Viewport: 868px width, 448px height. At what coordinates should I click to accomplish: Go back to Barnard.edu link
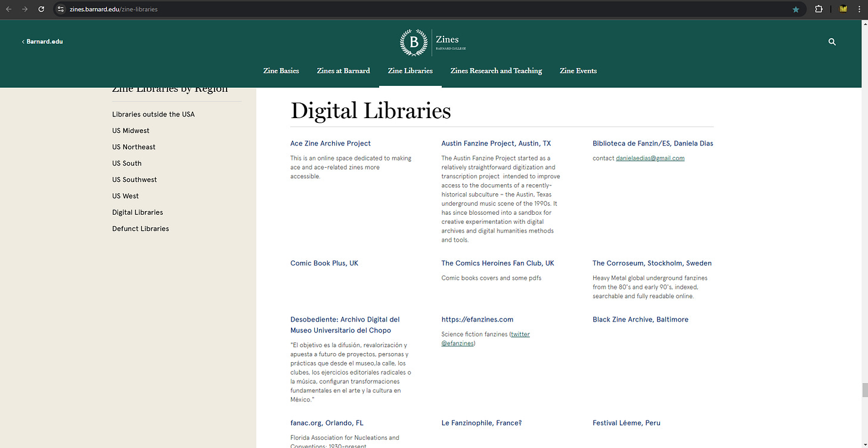point(42,42)
